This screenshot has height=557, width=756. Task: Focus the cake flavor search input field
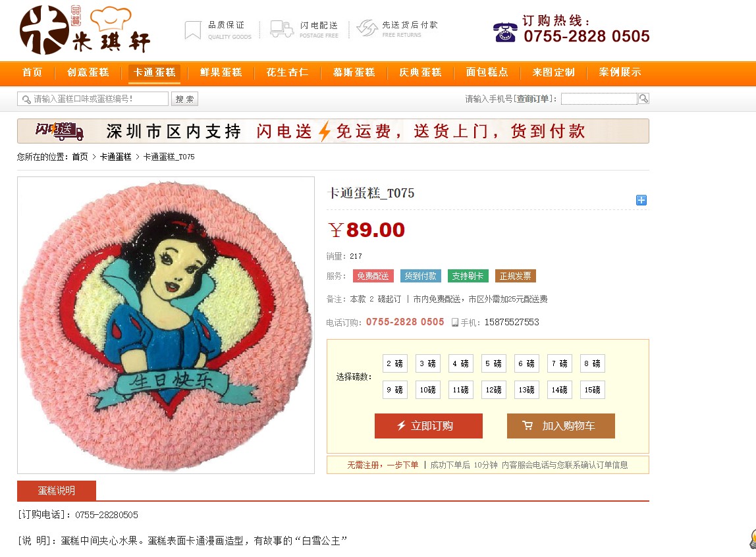93,99
